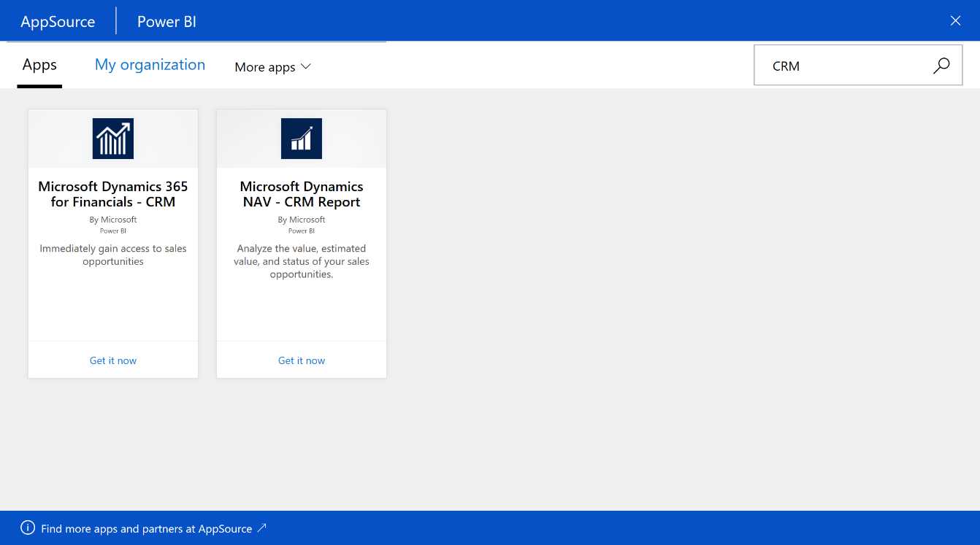This screenshot has height=545, width=980.
Task: Click the search magnifier icon
Action: pyautogui.click(x=941, y=66)
